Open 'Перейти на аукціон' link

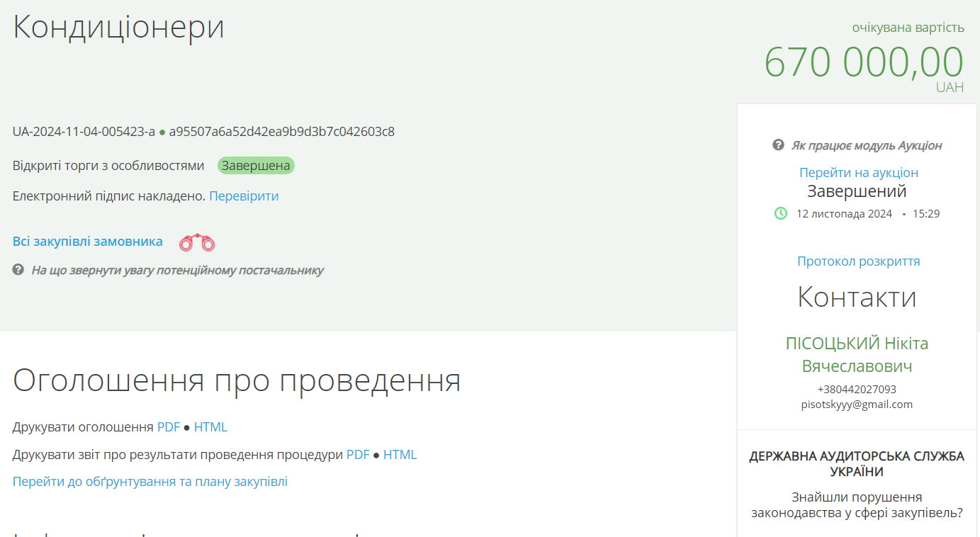(x=858, y=172)
